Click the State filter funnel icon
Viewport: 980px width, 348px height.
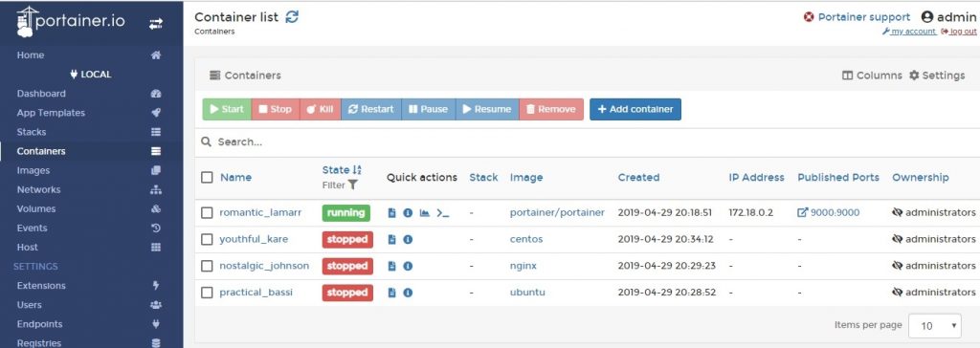point(353,185)
